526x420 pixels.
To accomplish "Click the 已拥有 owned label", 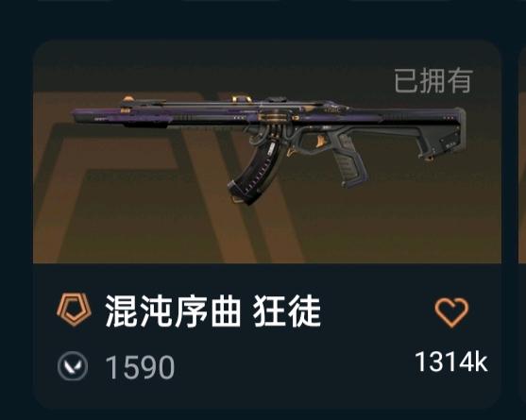I will pyautogui.click(x=433, y=80).
